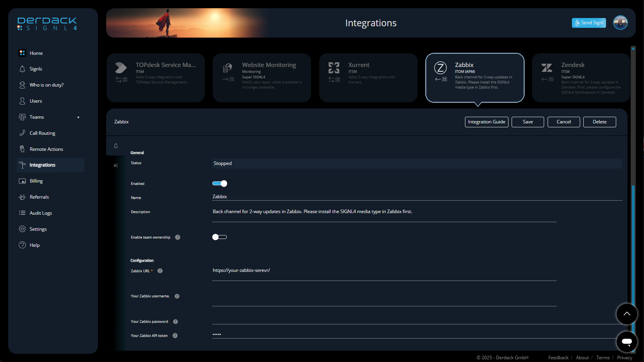644x362 pixels.
Task: Click the bell icon tab in Zabbix panel
Action: tap(116, 146)
